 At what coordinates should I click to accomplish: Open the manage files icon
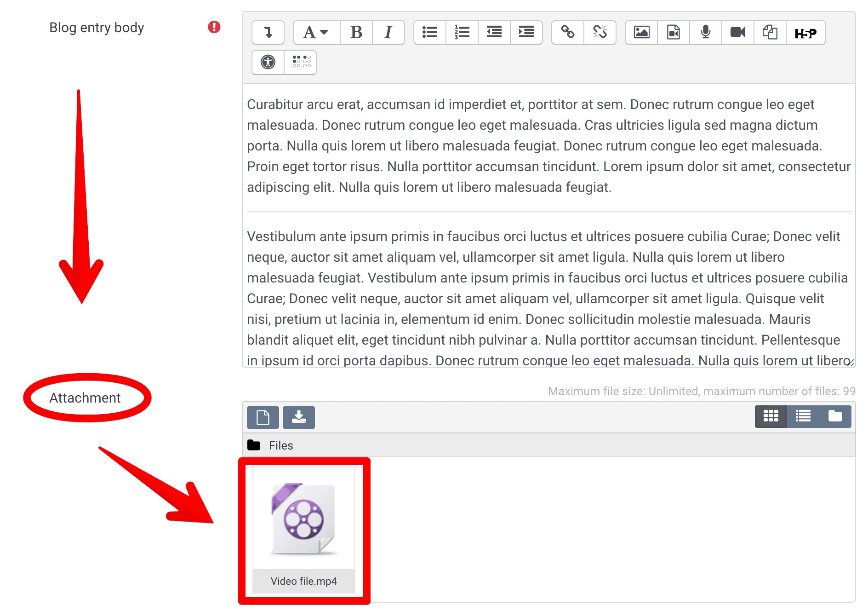pos(770,32)
